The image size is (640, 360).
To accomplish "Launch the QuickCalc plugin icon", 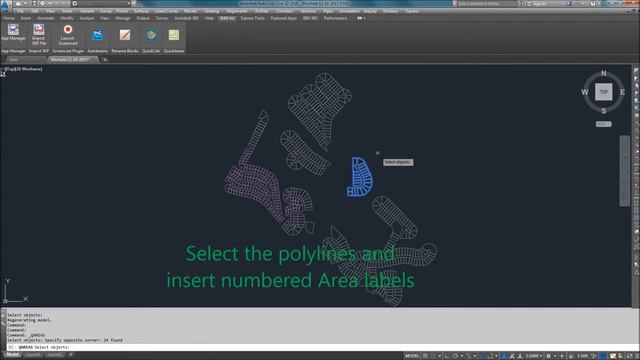I will coord(151,35).
